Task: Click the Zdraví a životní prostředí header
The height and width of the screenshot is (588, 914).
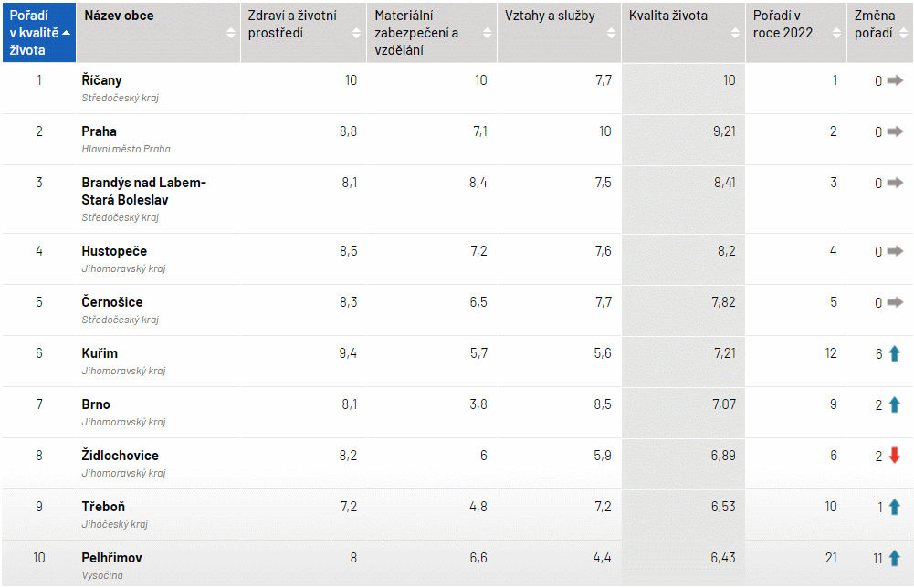Action: 292,25
